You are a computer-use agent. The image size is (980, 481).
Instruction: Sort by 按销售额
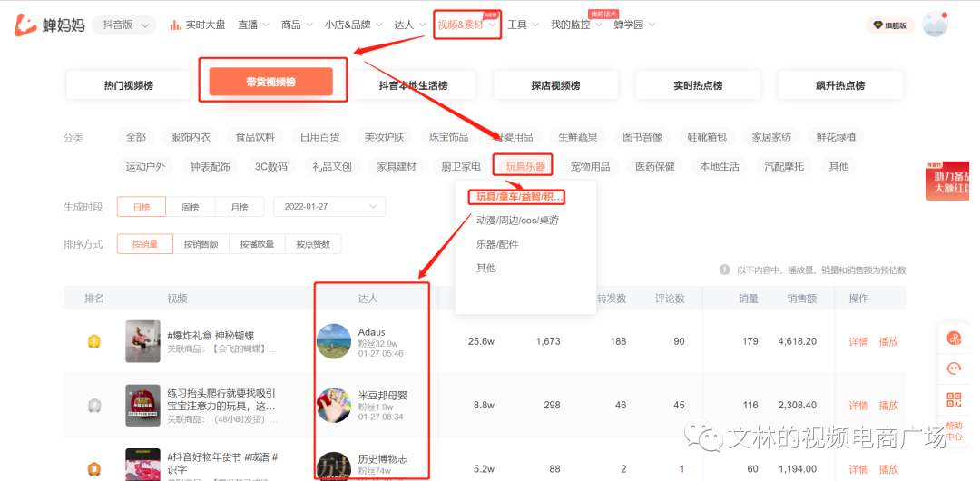(201, 244)
